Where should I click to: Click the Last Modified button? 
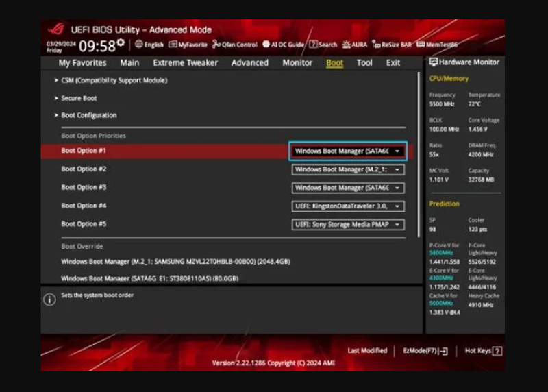point(367,351)
